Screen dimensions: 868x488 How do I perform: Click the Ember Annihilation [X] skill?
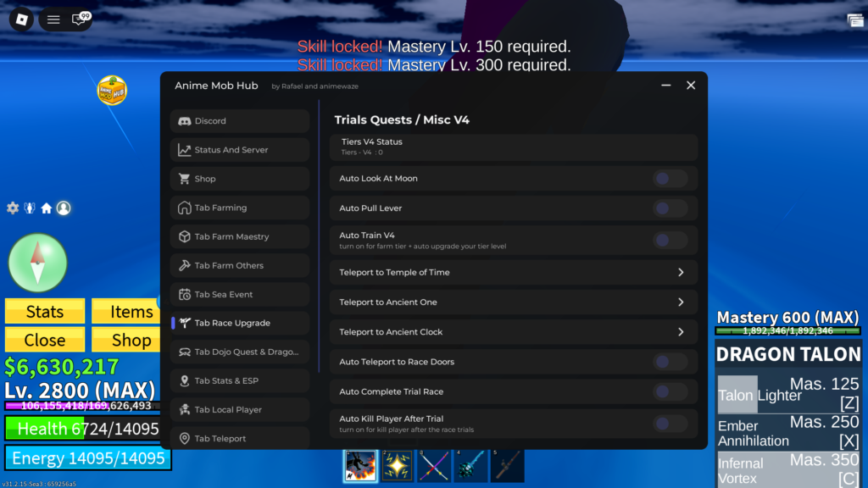pos(788,433)
